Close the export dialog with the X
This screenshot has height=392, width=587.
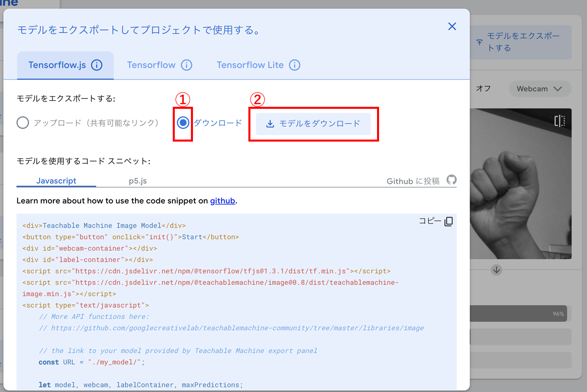point(452,26)
